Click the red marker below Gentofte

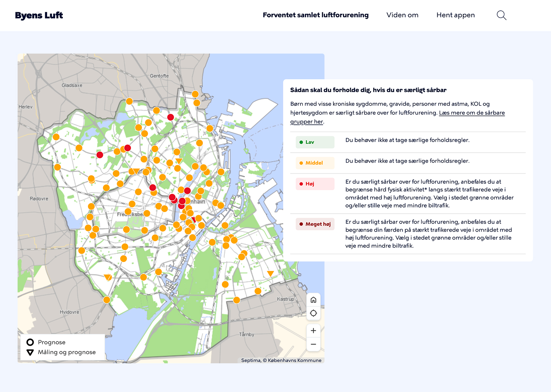pos(171,117)
